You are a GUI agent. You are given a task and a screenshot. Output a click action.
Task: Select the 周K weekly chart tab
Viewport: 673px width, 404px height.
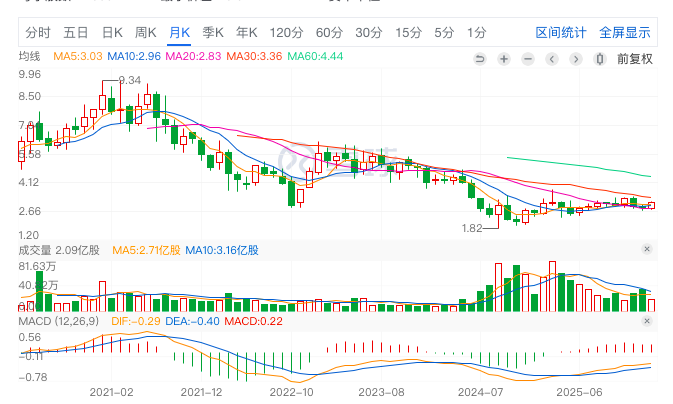[146, 32]
